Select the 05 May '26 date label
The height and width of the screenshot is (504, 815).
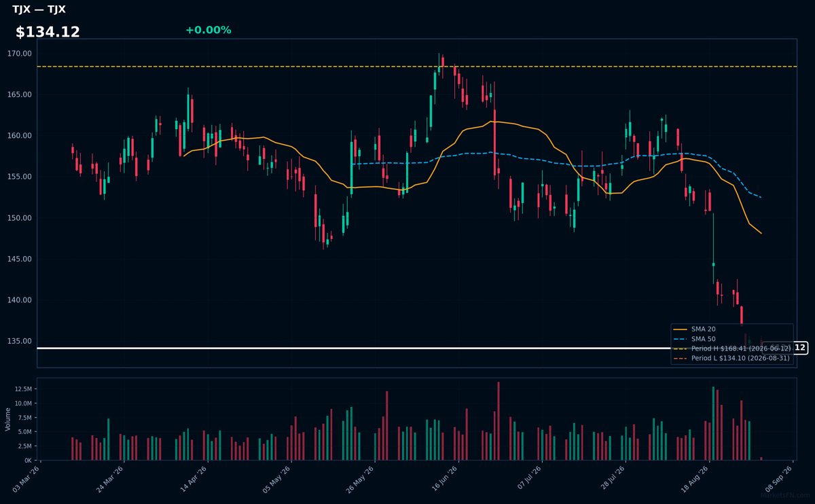(278, 479)
